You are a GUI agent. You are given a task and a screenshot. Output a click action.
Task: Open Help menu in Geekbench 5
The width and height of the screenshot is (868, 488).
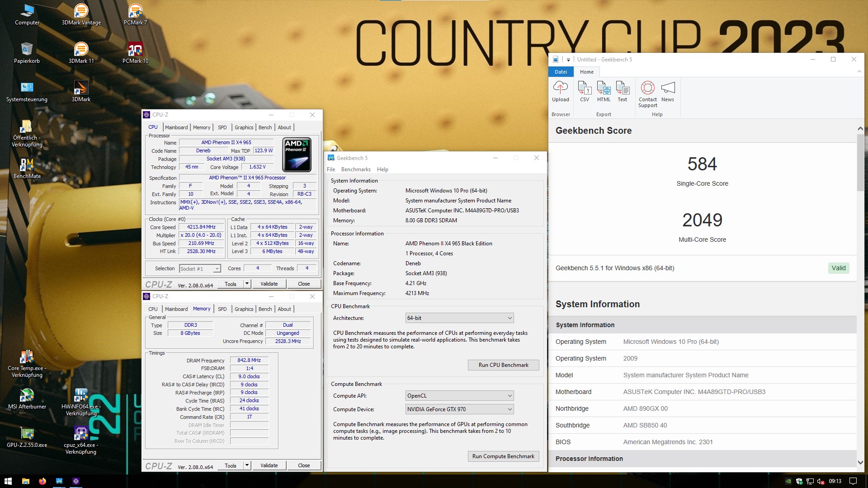[382, 169]
